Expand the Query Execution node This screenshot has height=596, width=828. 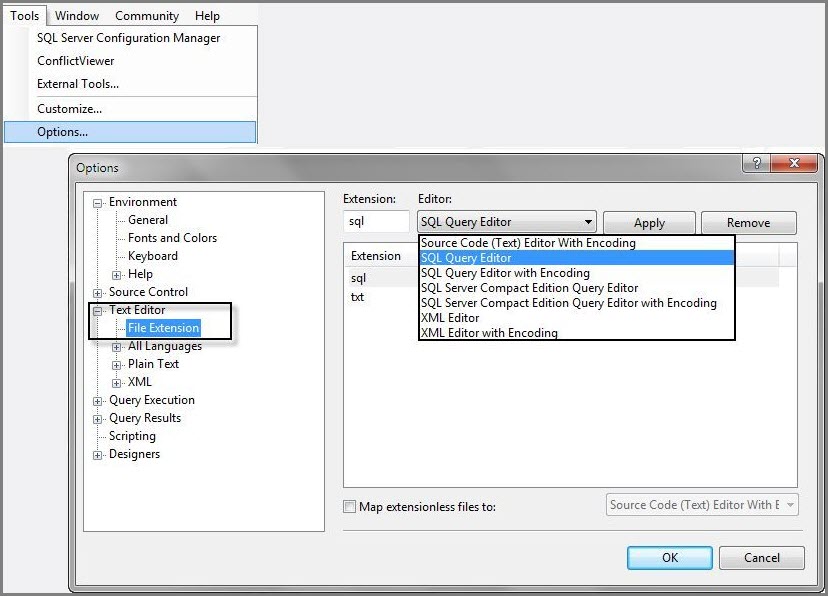[x=97, y=401]
